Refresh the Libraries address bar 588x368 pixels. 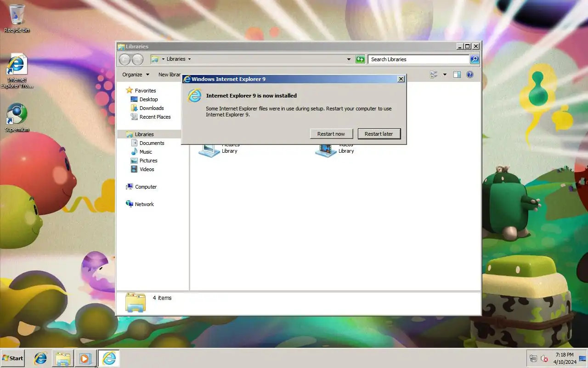click(x=360, y=59)
